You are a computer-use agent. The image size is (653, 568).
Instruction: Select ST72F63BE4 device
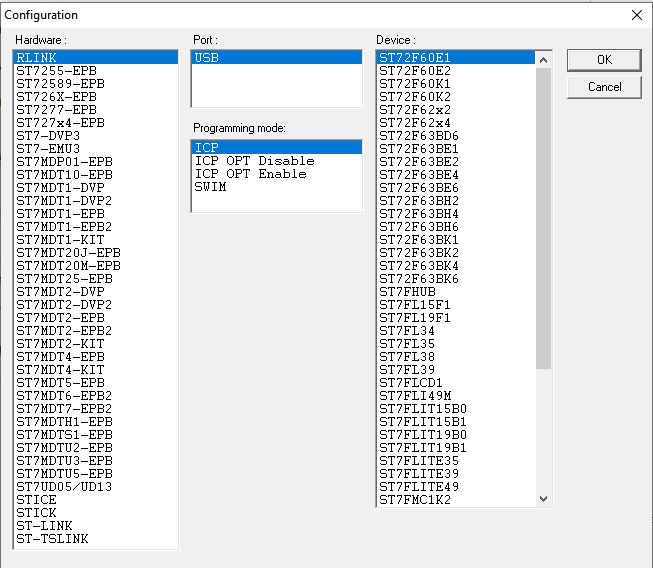click(x=456, y=174)
